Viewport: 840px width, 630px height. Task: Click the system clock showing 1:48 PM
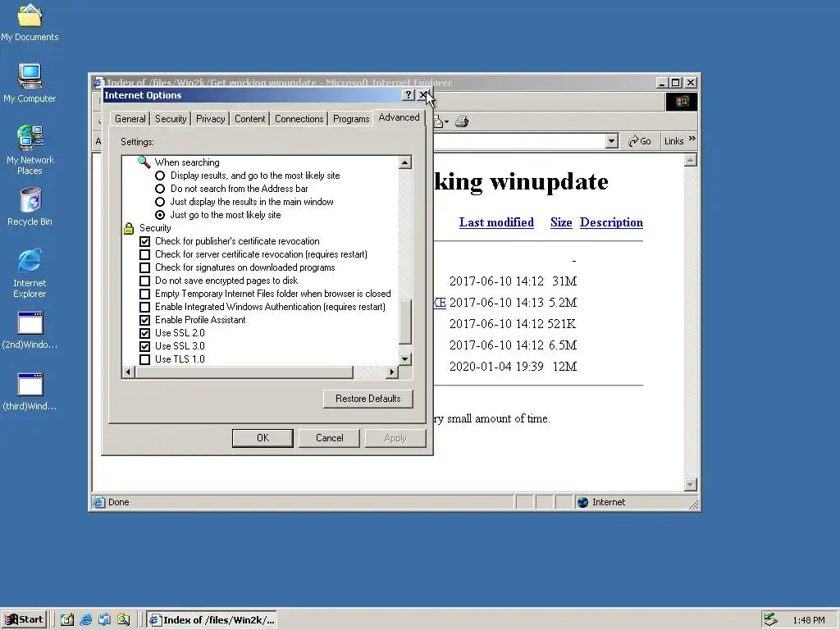click(809, 620)
